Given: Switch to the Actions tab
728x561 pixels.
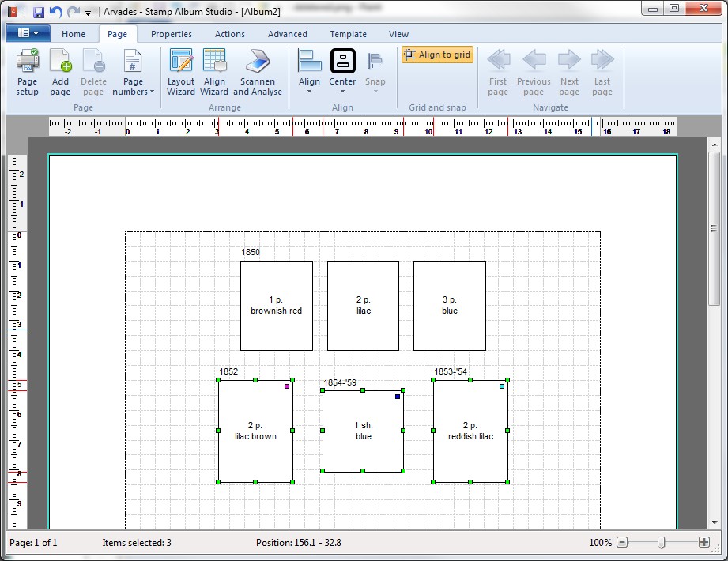Looking at the screenshot, I should point(230,34).
